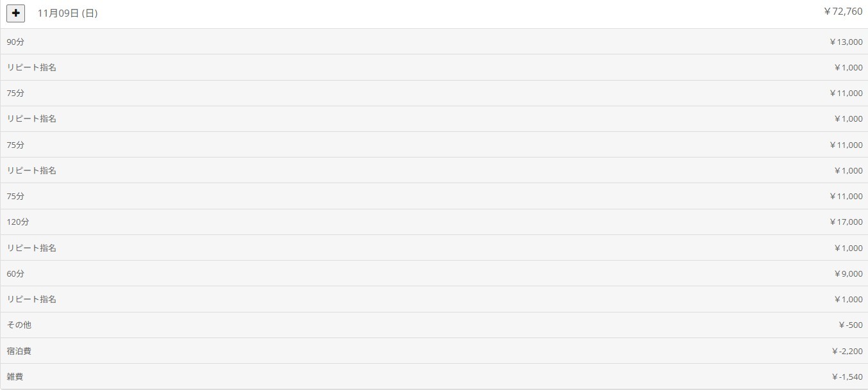Screen dimensions: 868x390
Task: Select リピート指名 directly below 120分
Action: [31, 248]
